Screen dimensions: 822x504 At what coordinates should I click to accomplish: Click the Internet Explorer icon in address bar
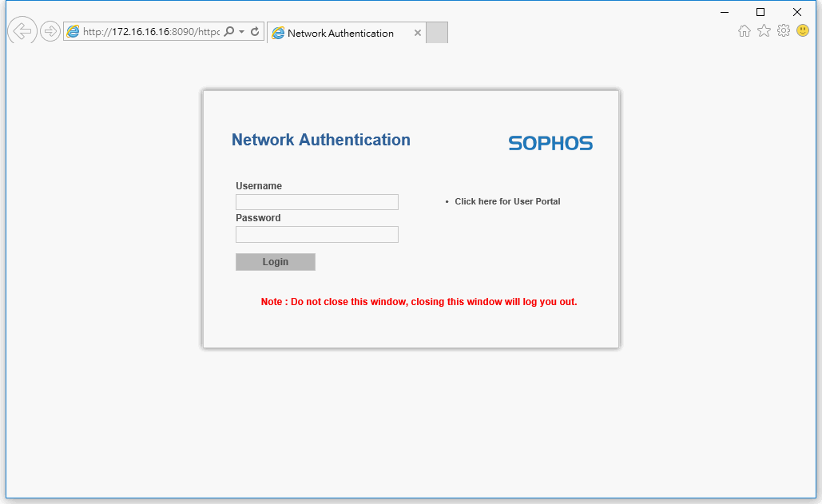click(x=73, y=31)
